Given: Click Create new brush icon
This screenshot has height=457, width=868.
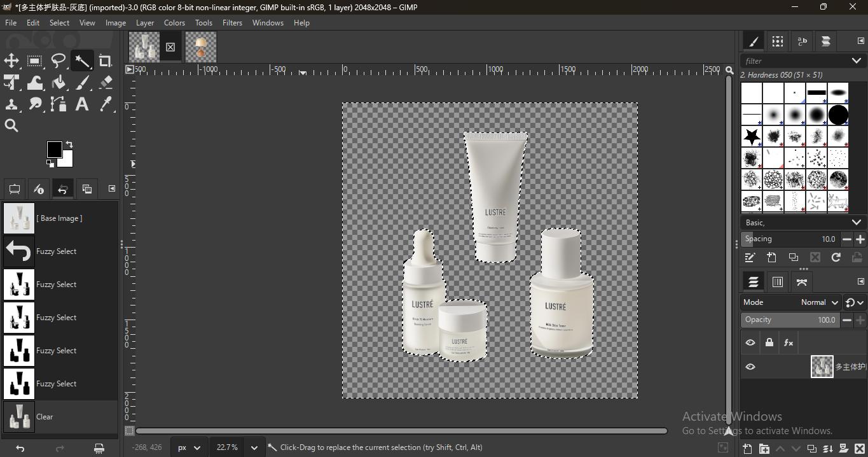Looking at the screenshot, I should pos(772,258).
